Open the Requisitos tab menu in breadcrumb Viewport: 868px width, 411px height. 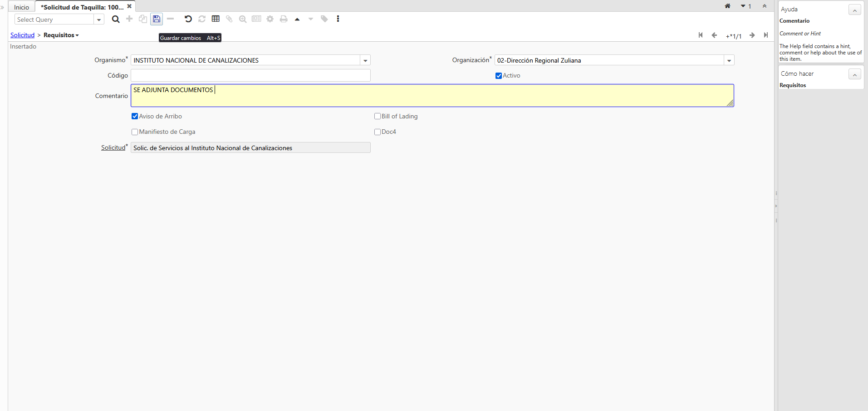pyautogui.click(x=61, y=35)
